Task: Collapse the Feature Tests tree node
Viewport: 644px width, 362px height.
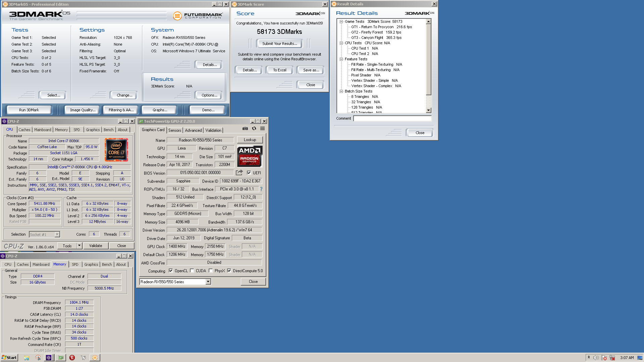Action: (x=341, y=59)
